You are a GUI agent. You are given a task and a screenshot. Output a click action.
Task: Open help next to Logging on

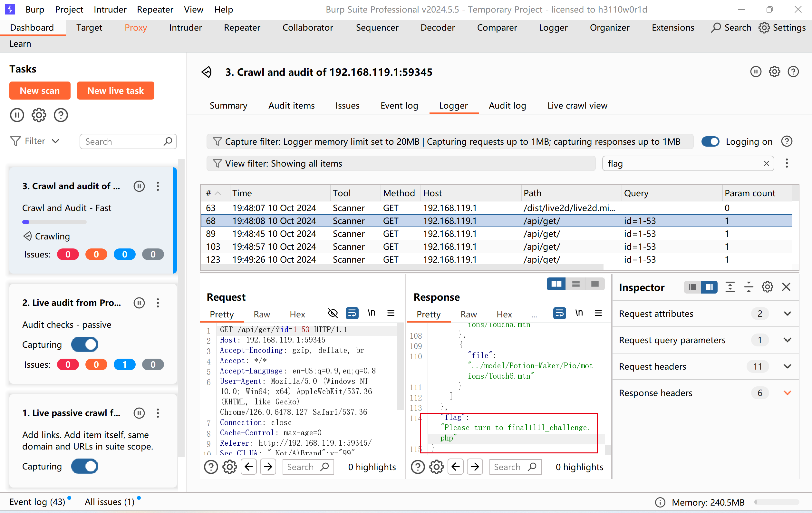[787, 141]
